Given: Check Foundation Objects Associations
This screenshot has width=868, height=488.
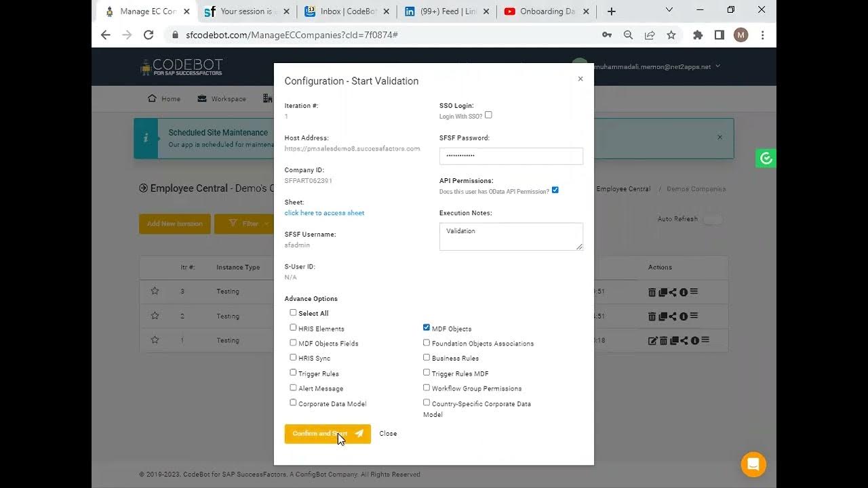Looking at the screenshot, I should (x=427, y=342).
